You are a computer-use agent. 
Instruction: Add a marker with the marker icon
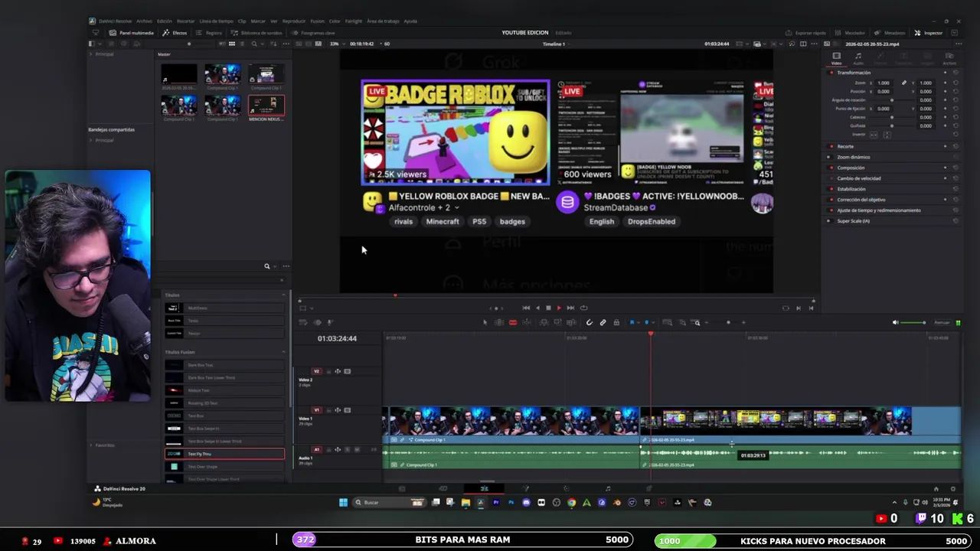647,322
